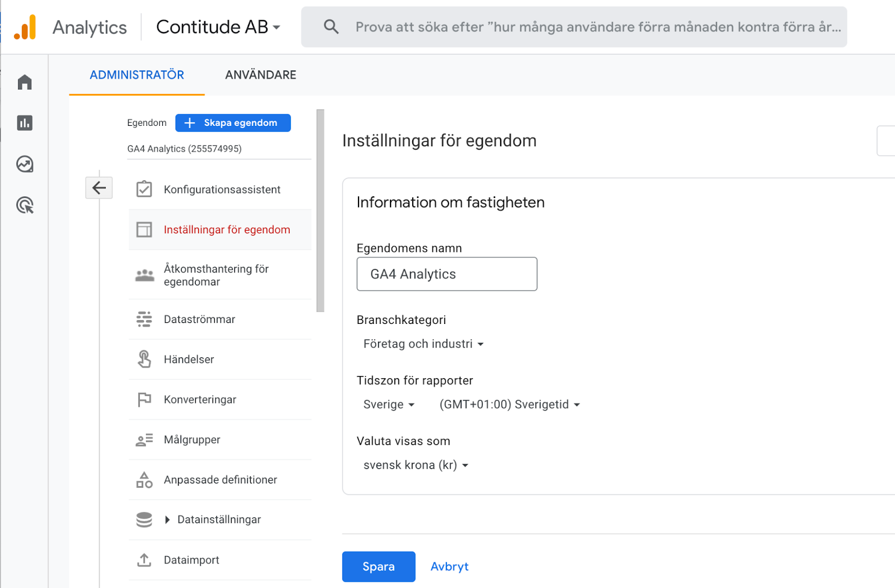Click the Åtkomsthantering people icon
Viewport: 895px width, 588px height.
pos(145,275)
